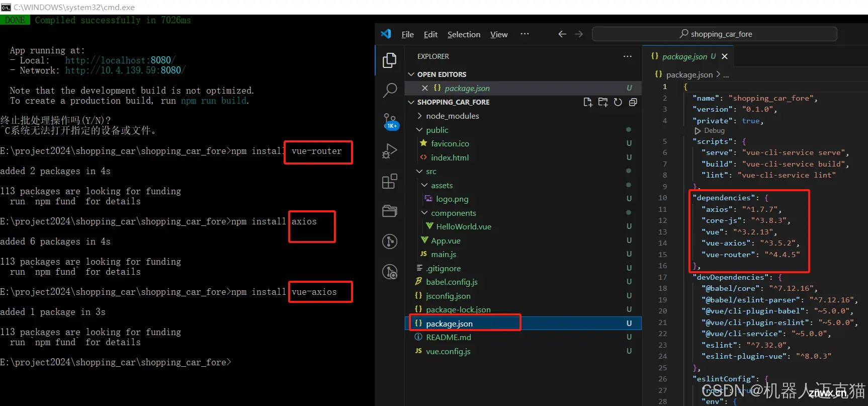The image size is (868, 406).
Task: Click New File icon in Explorer header
Action: pos(587,102)
